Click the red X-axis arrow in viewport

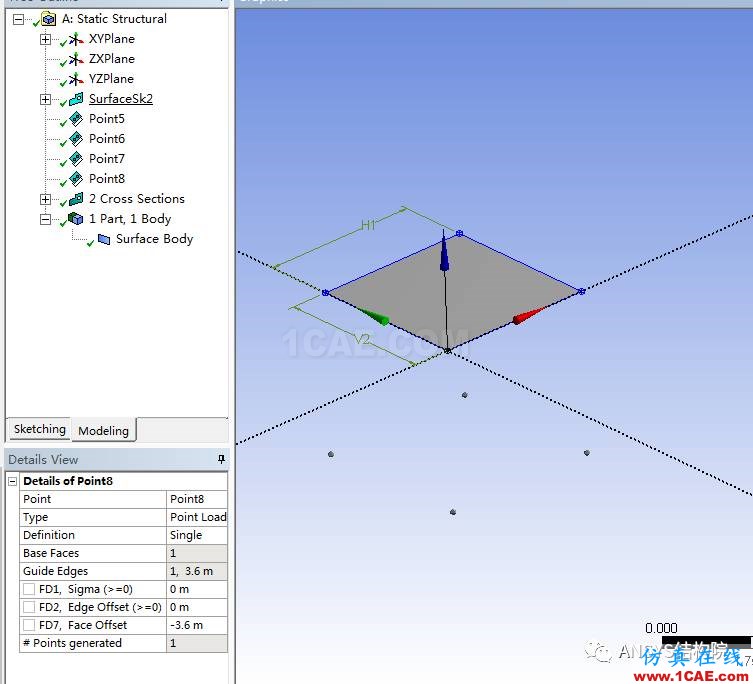pyautogui.click(x=529, y=316)
